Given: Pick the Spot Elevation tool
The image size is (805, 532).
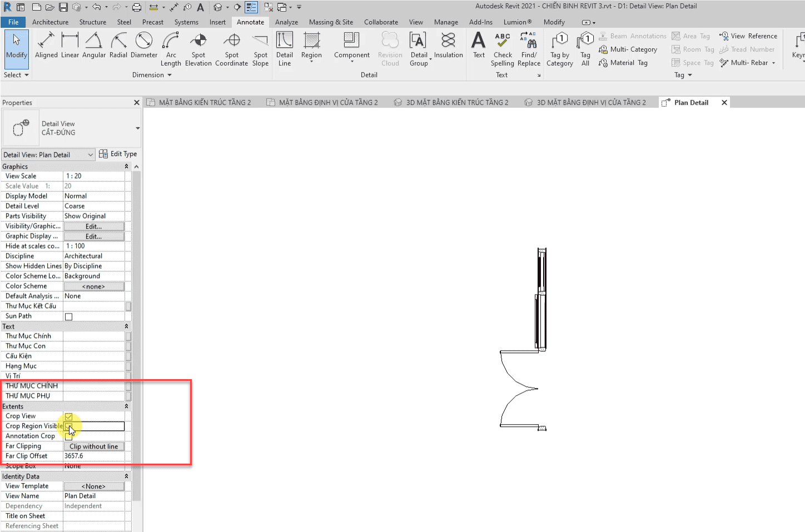Looking at the screenshot, I should coord(198,49).
